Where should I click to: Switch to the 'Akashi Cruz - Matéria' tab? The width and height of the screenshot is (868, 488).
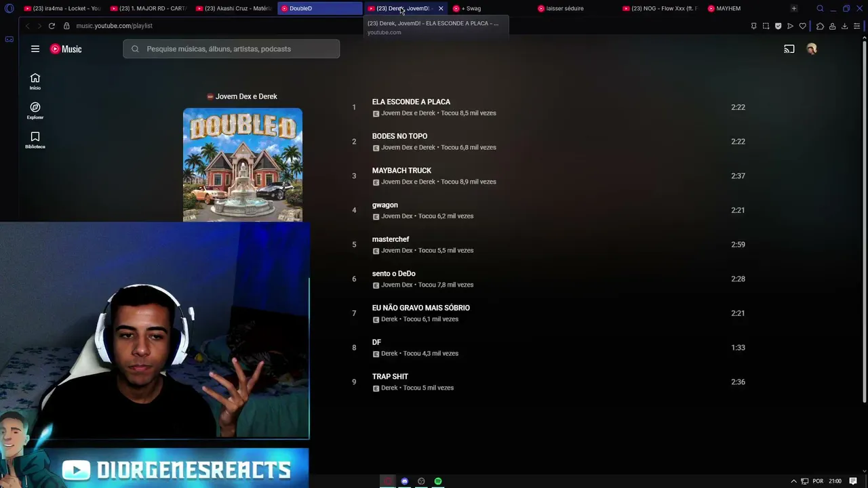pyautogui.click(x=234, y=8)
